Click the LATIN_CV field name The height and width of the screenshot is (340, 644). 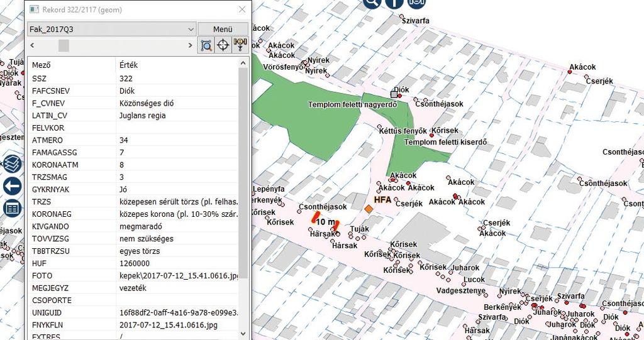(x=49, y=116)
